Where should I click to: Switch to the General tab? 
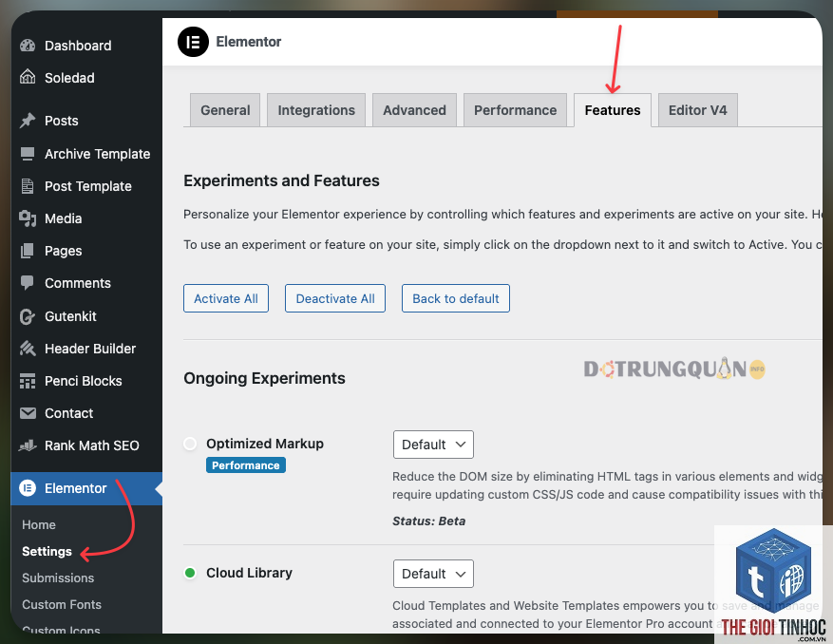[x=225, y=110]
